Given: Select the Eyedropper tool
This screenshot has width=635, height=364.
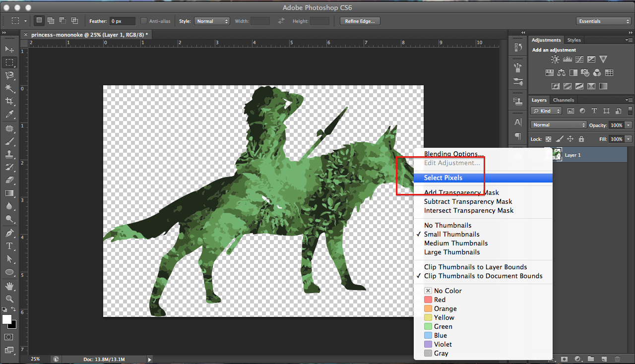Looking at the screenshot, I should pos(9,115).
